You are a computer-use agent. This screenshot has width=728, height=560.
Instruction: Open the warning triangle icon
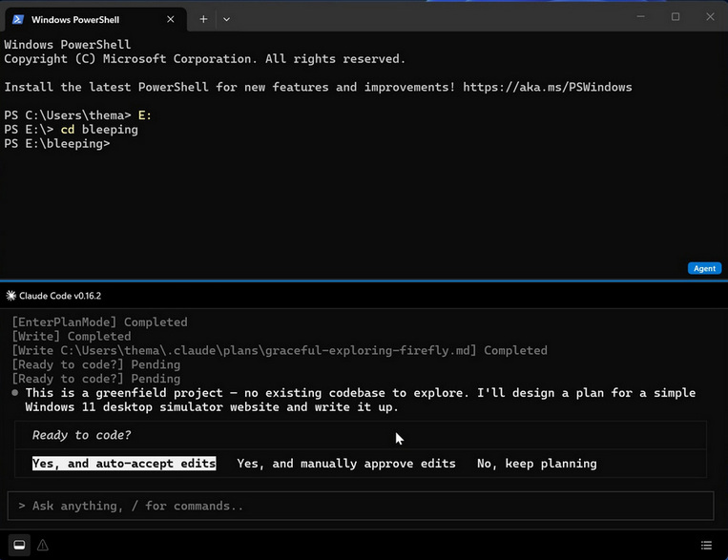point(43,545)
